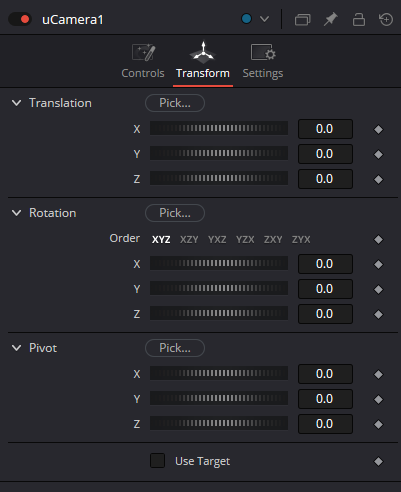Collapse the Pivot section
This screenshot has width=401, height=492.
tap(16, 348)
